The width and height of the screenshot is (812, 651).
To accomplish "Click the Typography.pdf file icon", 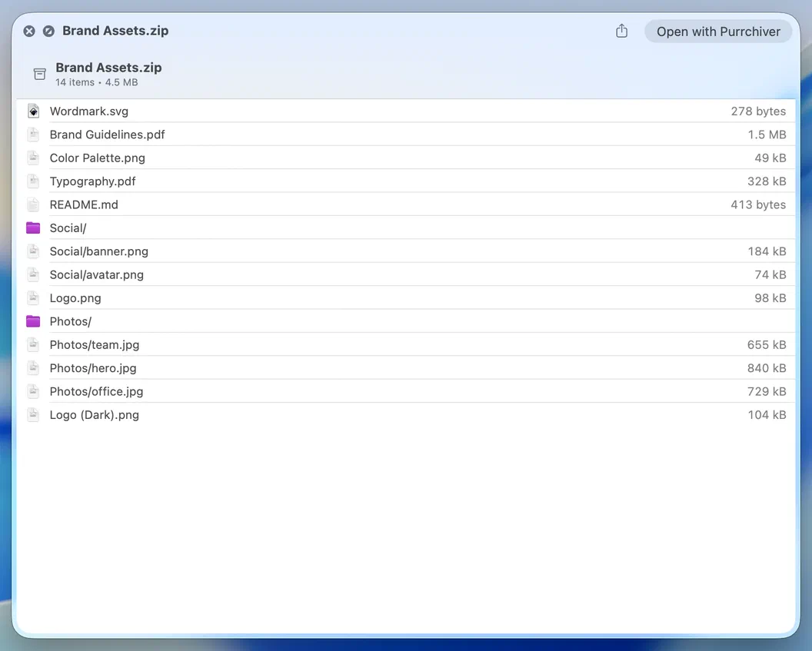I will click(x=33, y=181).
